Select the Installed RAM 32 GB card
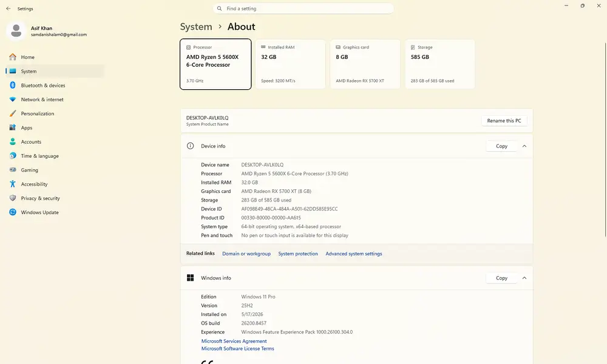The width and height of the screenshot is (607, 364). click(290, 64)
